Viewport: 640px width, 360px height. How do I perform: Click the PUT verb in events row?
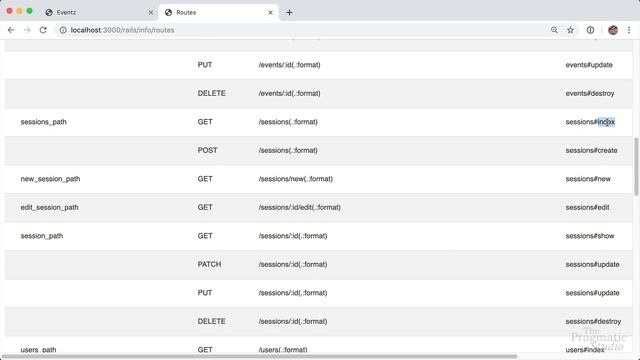coord(204,65)
